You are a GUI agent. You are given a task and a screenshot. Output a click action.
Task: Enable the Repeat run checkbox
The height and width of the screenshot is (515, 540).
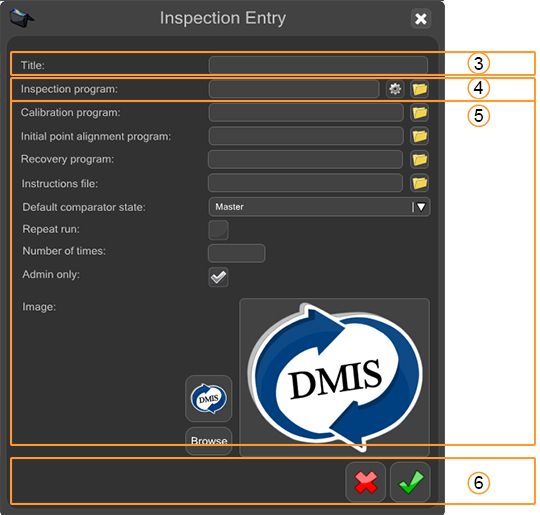click(x=218, y=230)
